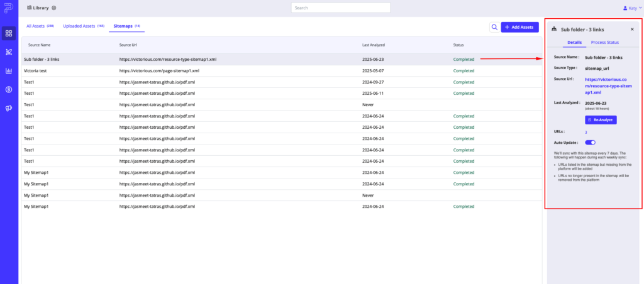The height and width of the screenshot is (284, 644).
Task: Click the sitemap_url Source Type value
Action: pos(597,68)
